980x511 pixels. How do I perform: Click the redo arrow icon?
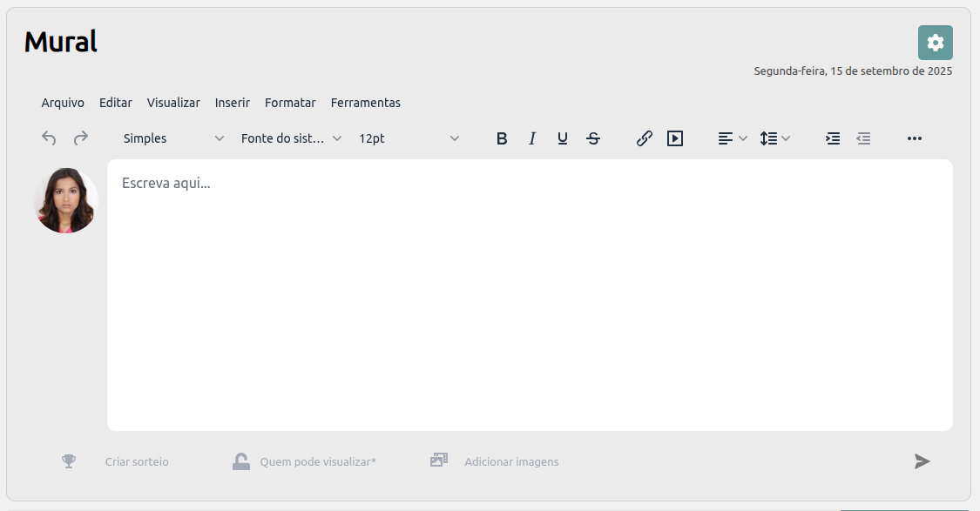81,138
